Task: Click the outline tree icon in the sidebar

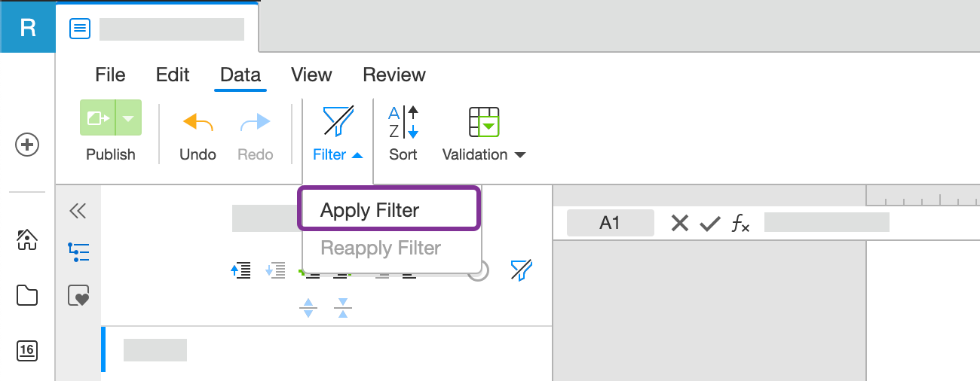Action: pyautogui.click(x=78, y=251)
